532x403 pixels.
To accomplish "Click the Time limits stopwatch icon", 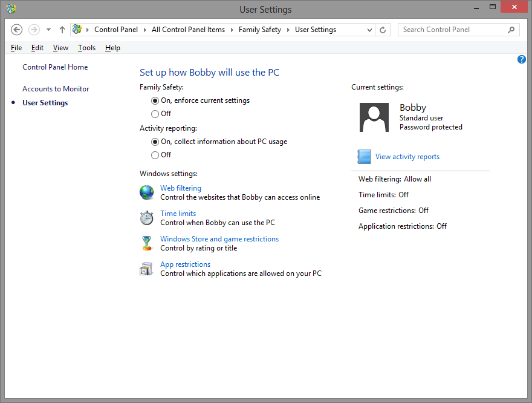I will 146,218.
